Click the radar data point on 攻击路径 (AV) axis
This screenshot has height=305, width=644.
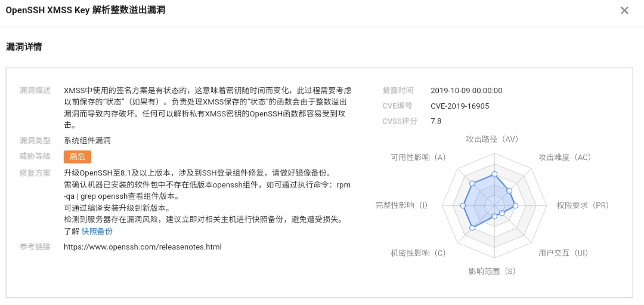(x=494, y=175)
